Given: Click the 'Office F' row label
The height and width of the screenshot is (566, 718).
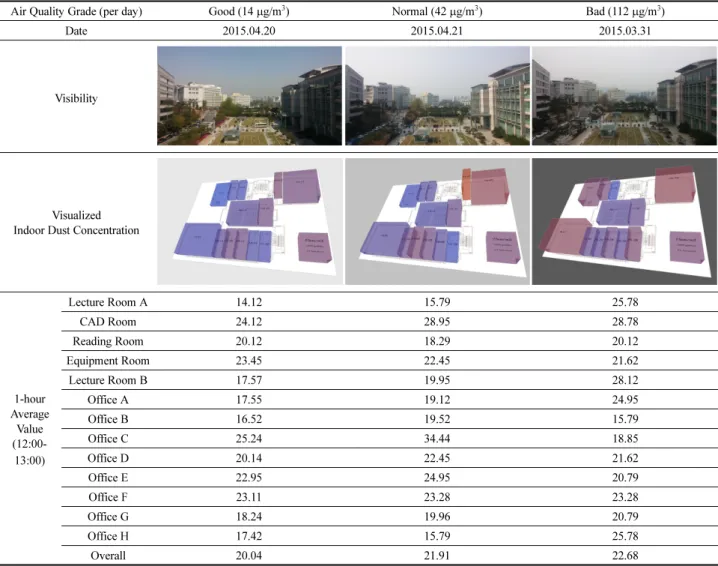Looking at the screenshot, I should (108, 497).
